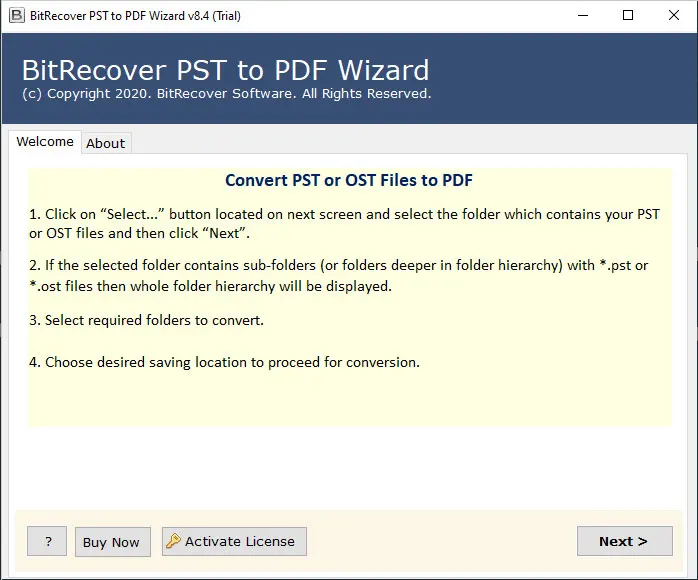Maximize the wizard window

pos(628,15)
